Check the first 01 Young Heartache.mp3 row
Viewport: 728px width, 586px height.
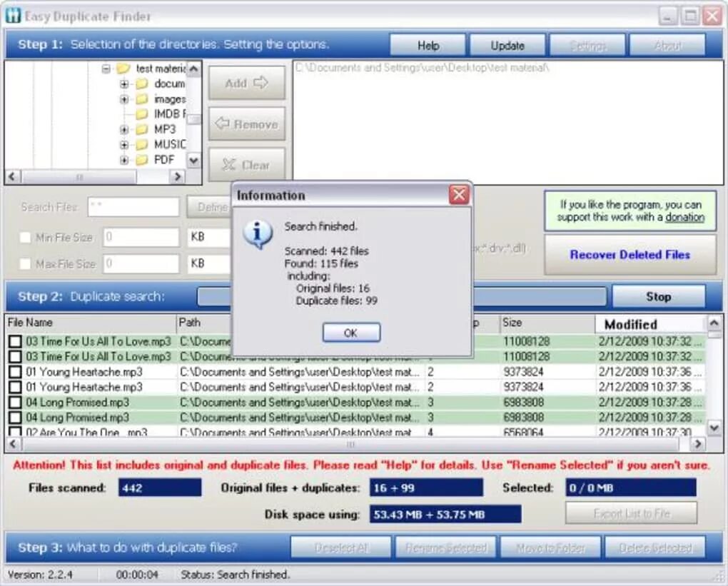[x=15, y=372]
